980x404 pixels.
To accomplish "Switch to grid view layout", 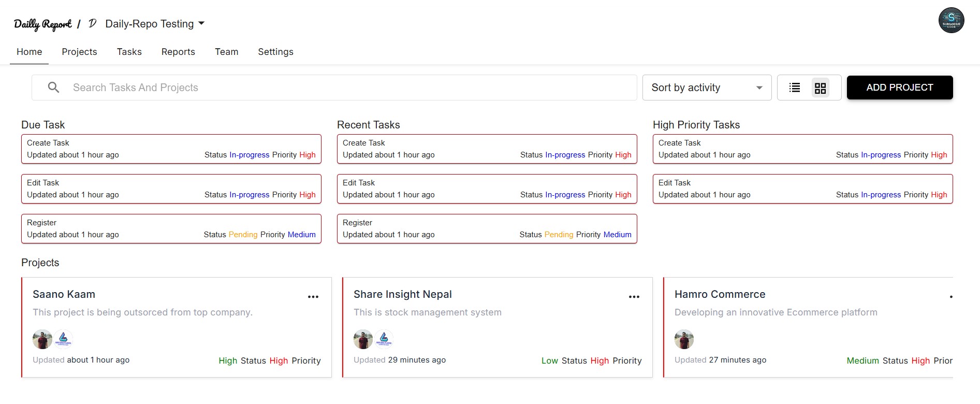I will 820,88.
